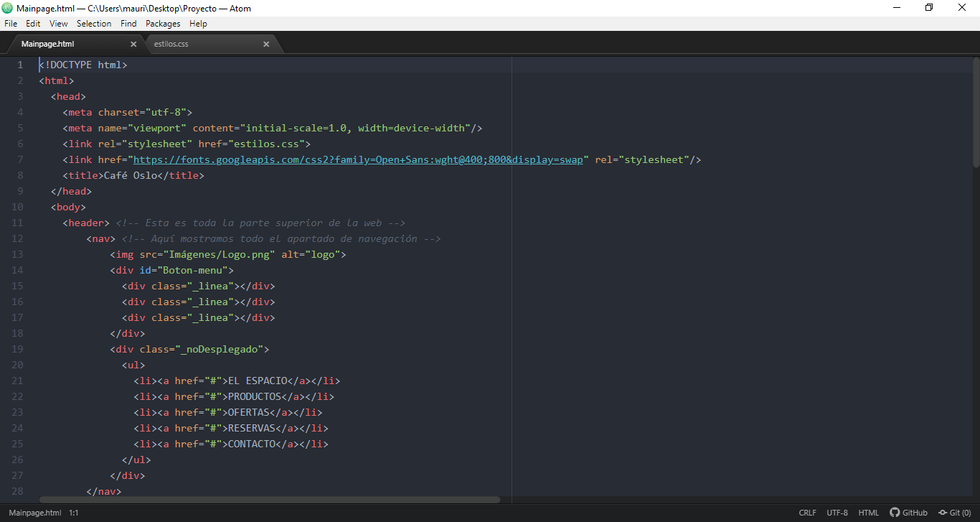
Task: Place cursor on <!DOCTYPE html> line
Action: (x=83, y=65)
